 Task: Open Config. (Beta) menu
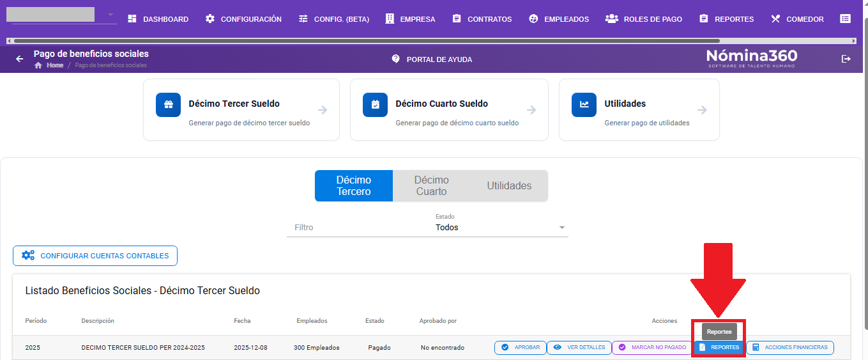coord(334,19)
